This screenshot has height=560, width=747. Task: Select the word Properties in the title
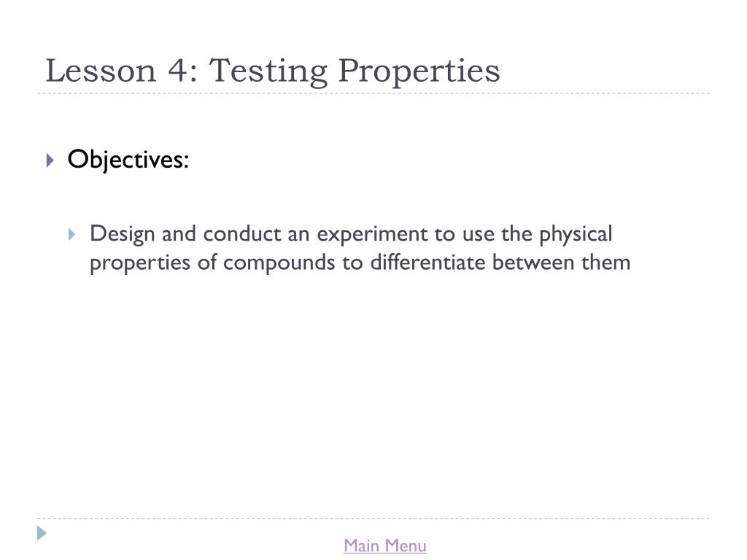click(419, 71)
